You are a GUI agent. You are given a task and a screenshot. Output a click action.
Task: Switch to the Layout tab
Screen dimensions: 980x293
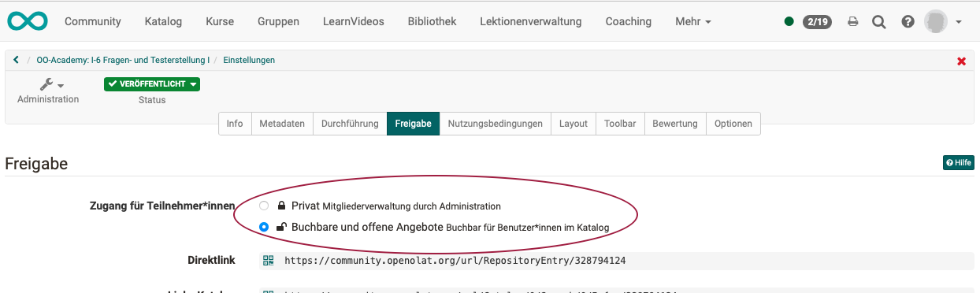click(x=574, y=124)
